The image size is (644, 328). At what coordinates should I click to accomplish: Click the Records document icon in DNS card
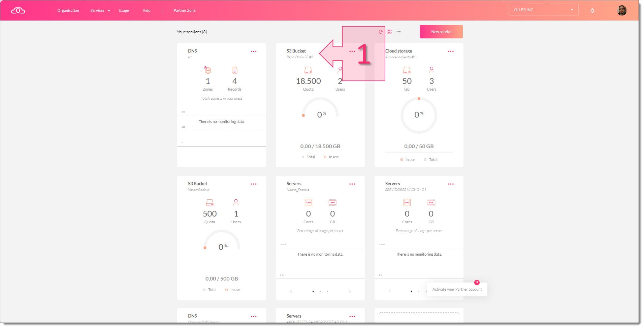234,70
